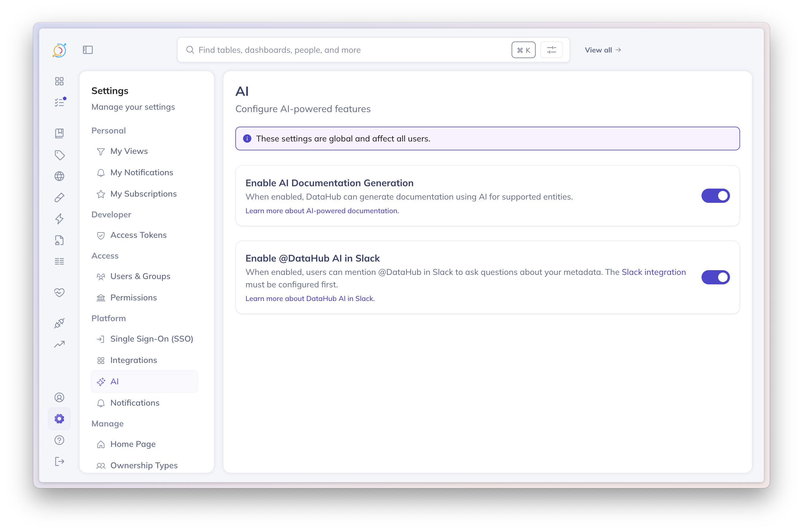
Task: Collapse the sidebar with the panel toggle icon
Action: pos(88,50)
